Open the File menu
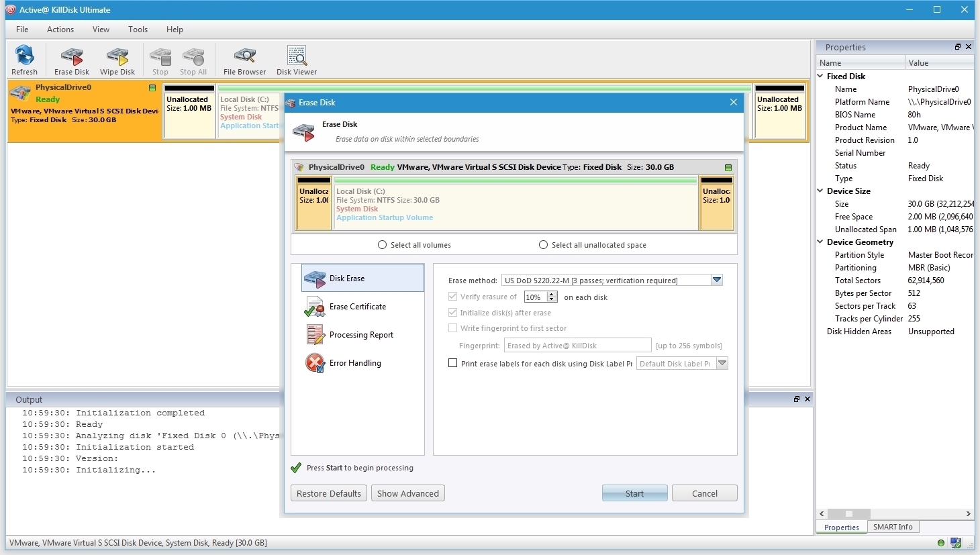Viewport: 980px width, 555px height. pos(22,30)
